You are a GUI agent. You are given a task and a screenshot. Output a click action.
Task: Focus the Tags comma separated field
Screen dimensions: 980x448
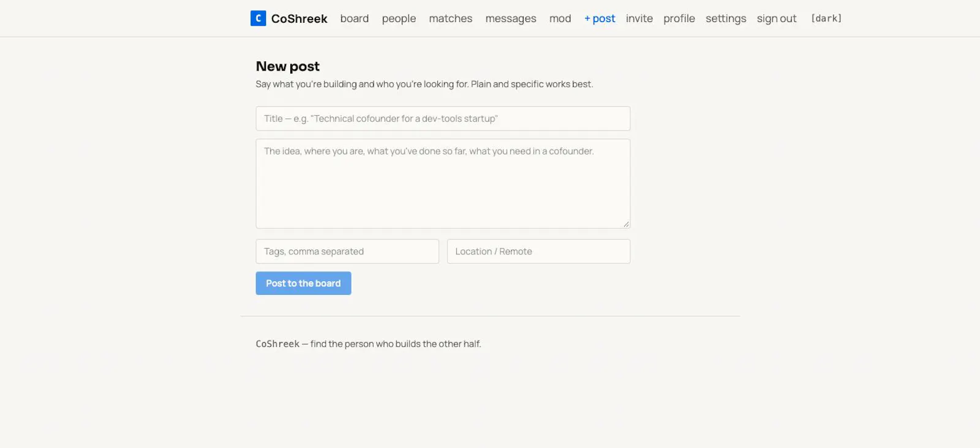pos(347,251)
